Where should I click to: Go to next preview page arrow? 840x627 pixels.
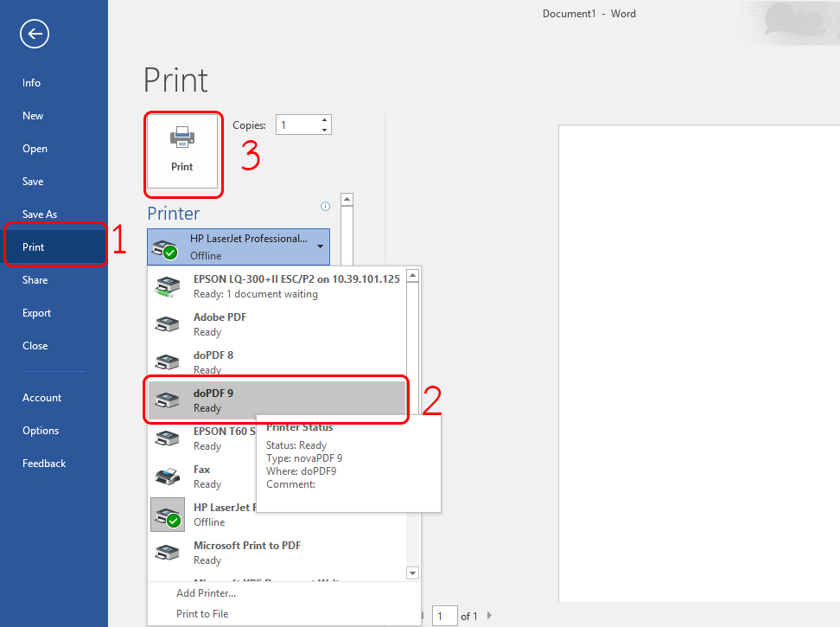489,616
